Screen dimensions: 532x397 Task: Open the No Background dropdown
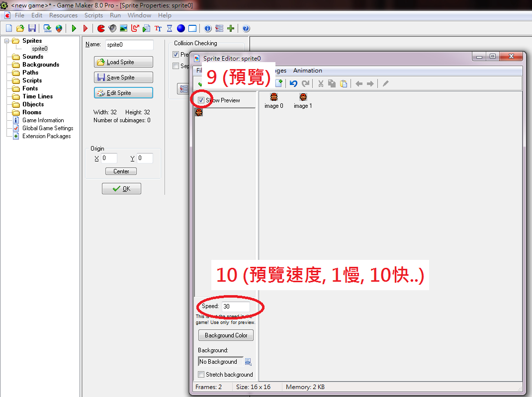(221, 362)
